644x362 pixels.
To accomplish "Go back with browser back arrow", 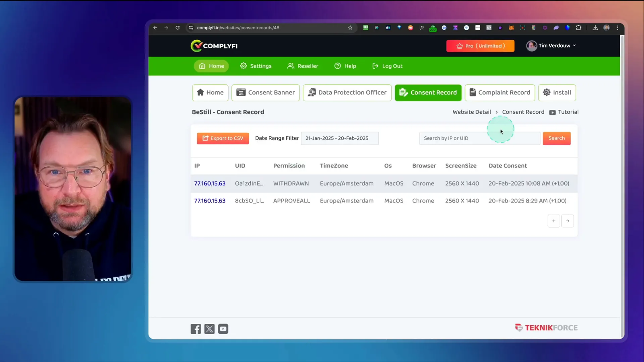I will 155,28.
